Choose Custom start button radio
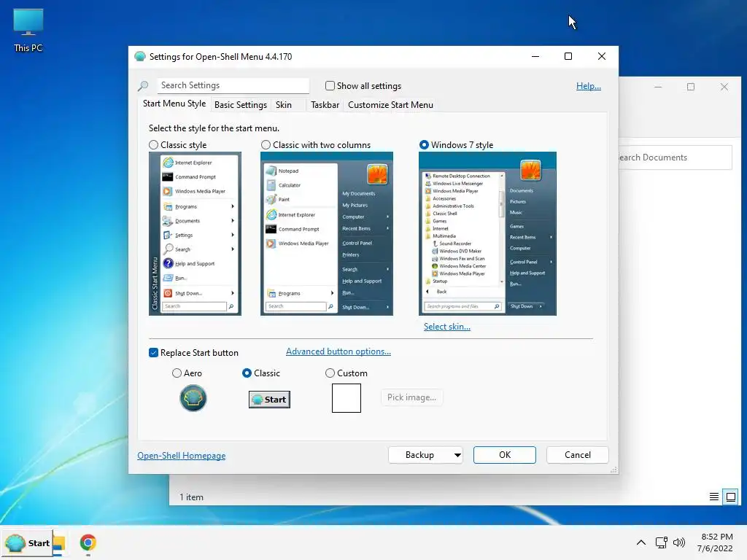This screenshot has height=560, width=747. tap(330, 373)
